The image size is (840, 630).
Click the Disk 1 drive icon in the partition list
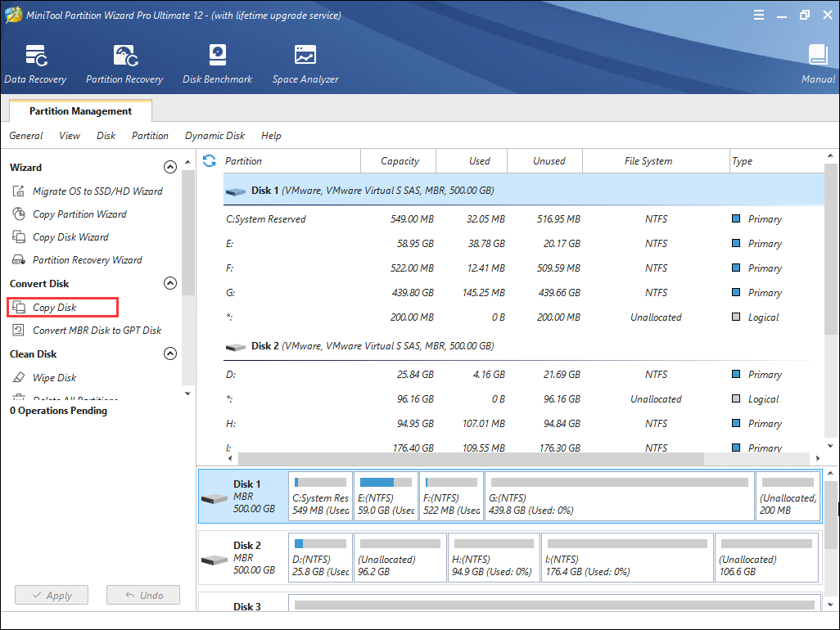pyautogui.click(x=236, y=191)
